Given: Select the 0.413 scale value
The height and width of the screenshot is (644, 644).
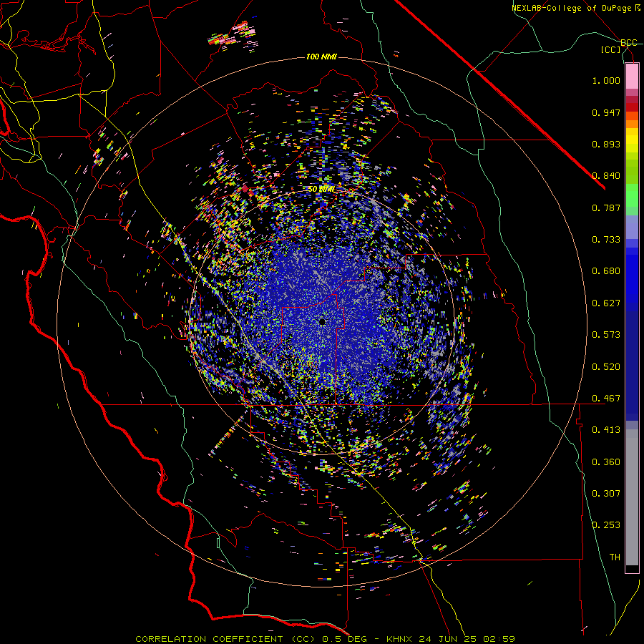Looking at the screenshot, I should click(606, 430).
